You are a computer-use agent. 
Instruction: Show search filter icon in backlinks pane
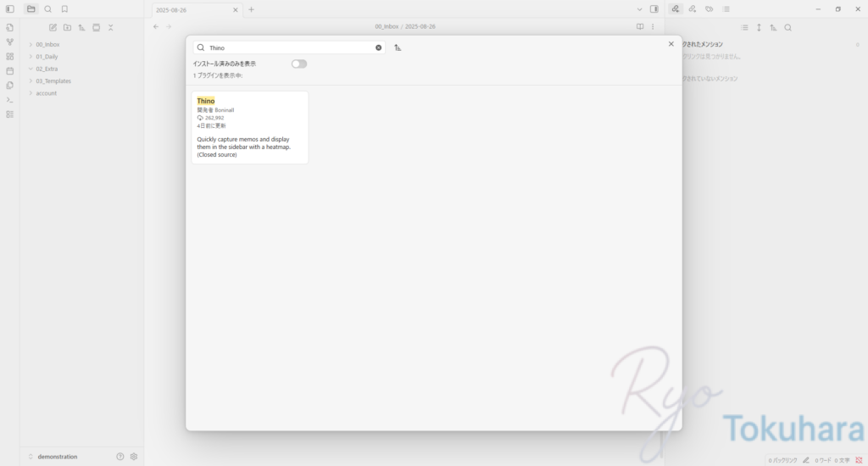pyautogui.click(x=787, y=27)
